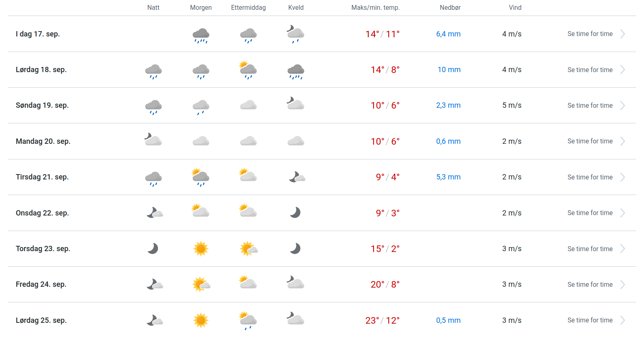Click Monday 20 Sep night moon-cloud icon
Screen dimensions: 644x338
point(153,140)
